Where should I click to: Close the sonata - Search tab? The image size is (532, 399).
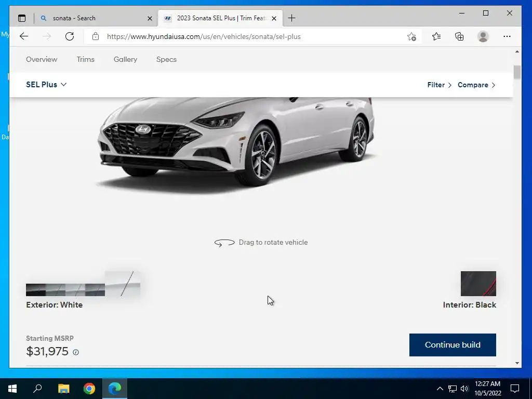click(x=150, y=18)
